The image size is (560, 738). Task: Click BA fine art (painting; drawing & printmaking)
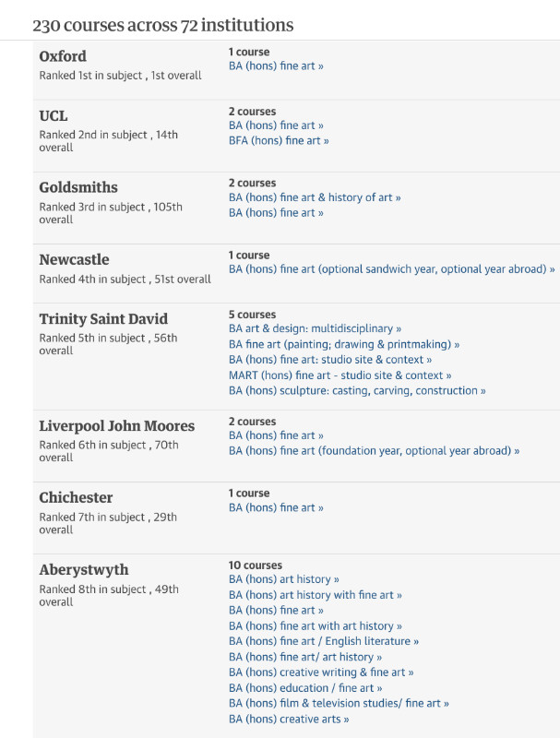click(344, 344)
